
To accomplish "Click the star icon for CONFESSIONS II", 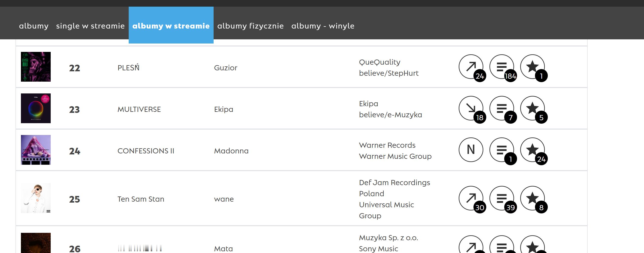I will click(x=533, y=150).
